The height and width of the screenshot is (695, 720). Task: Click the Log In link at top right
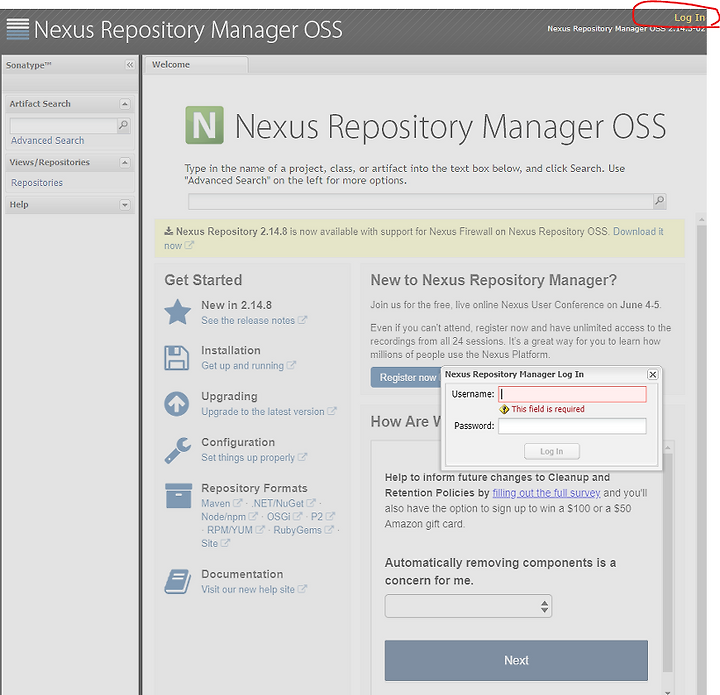click(x=689, y=17)
